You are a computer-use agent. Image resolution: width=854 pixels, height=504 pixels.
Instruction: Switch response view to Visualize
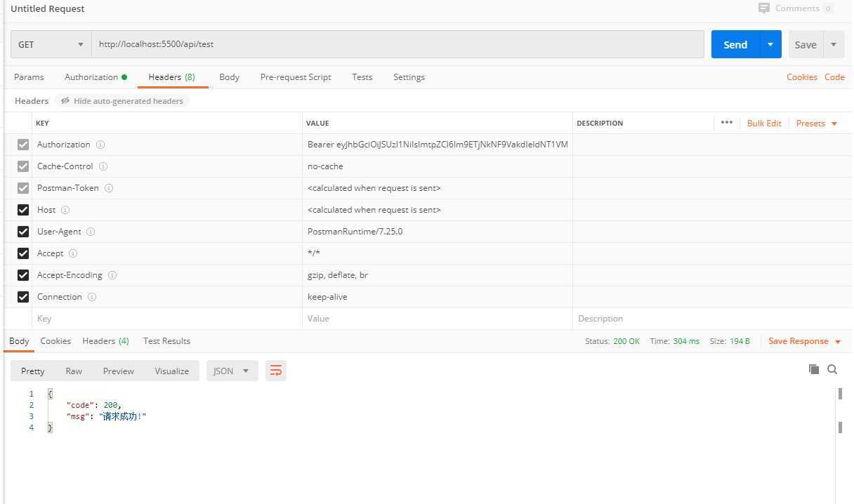(x=172, y=371)
